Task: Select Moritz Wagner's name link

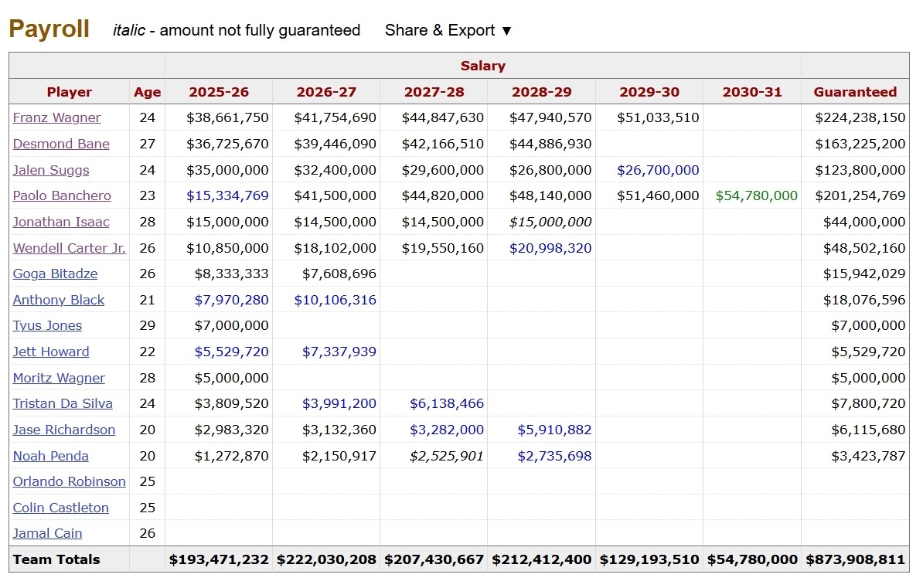Action: point(59,378)
